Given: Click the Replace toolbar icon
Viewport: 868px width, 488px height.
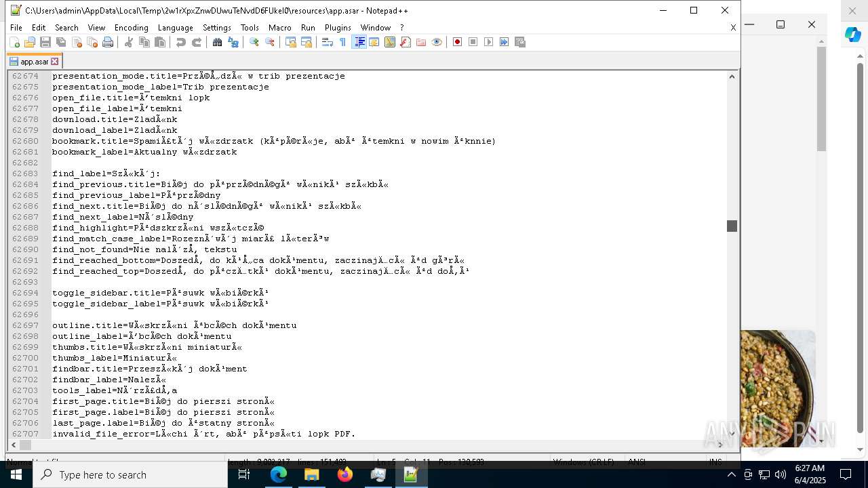Looking at the screenshot, I should (233, 42).
